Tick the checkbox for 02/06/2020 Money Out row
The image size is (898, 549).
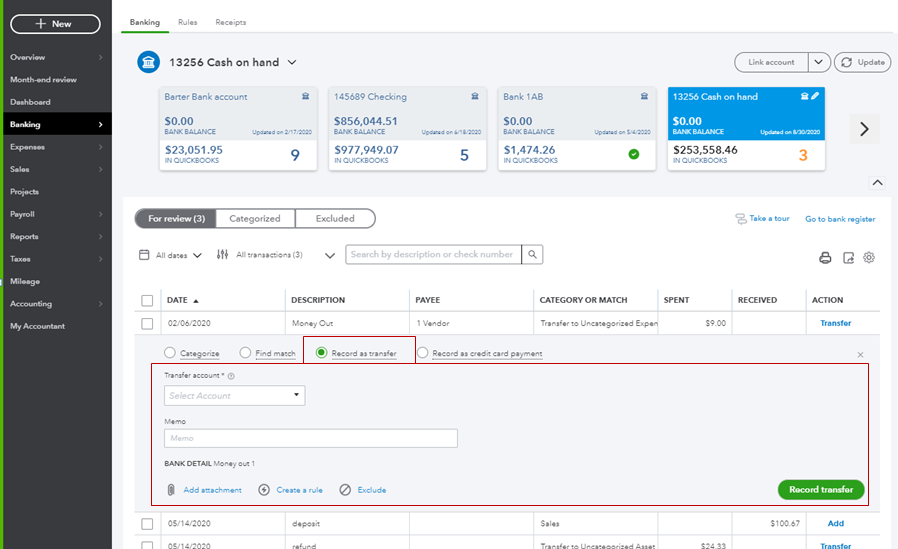147,323
